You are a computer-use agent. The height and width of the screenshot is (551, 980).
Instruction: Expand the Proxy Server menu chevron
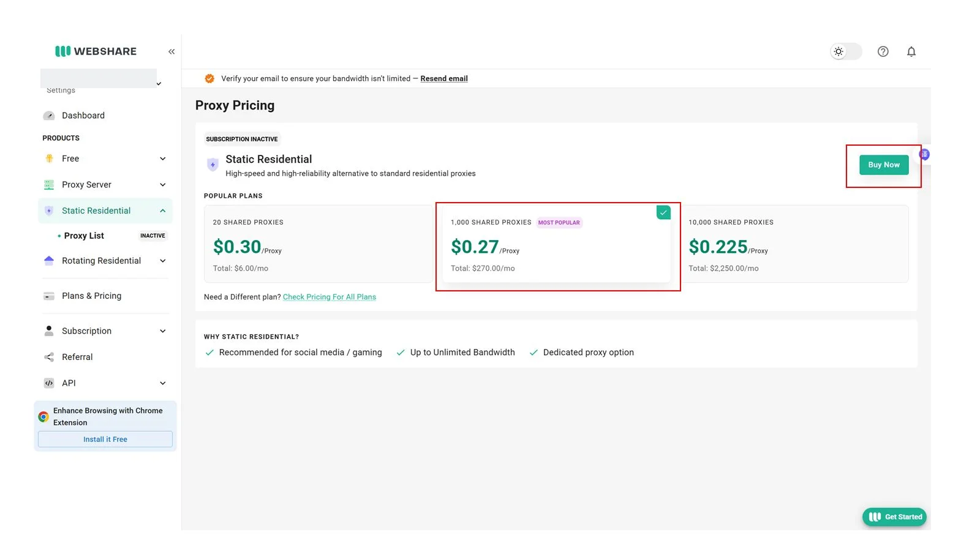click(x=163, y=185)
